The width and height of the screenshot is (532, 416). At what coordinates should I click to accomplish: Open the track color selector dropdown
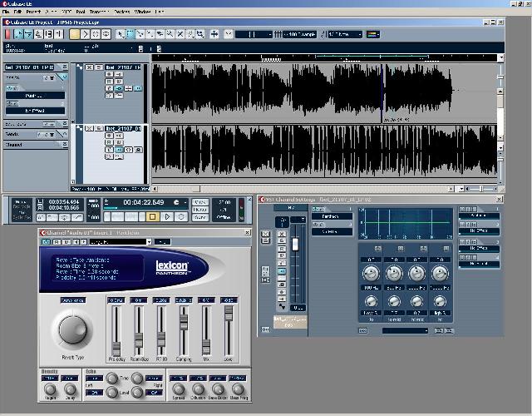pyautogui.click(x=373, y=34)
